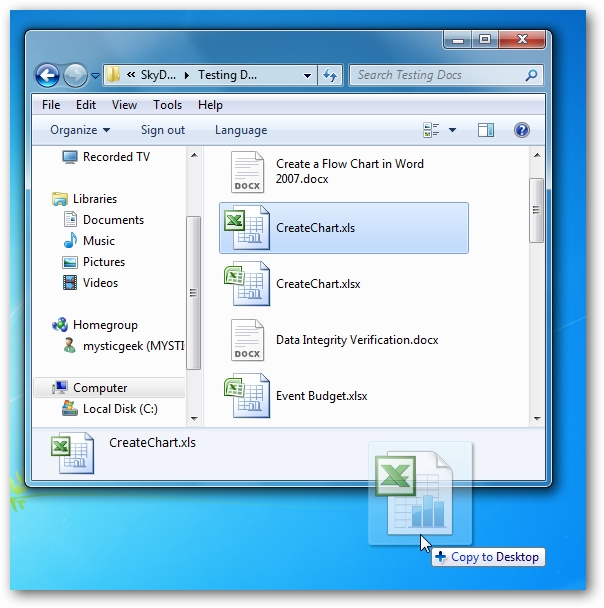This screenshot has height=608, width=604.
Task: Click the CreateChart.xlsx Excel icon
Action: pos(247,283)
